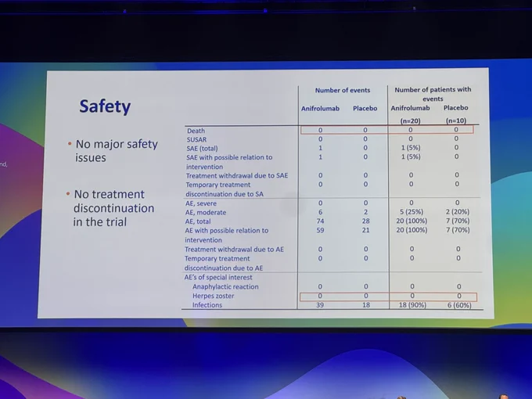The height and width of the screenshot is (399, 532).
Task: Select the "Death" row label
Action: coord(196,131)
